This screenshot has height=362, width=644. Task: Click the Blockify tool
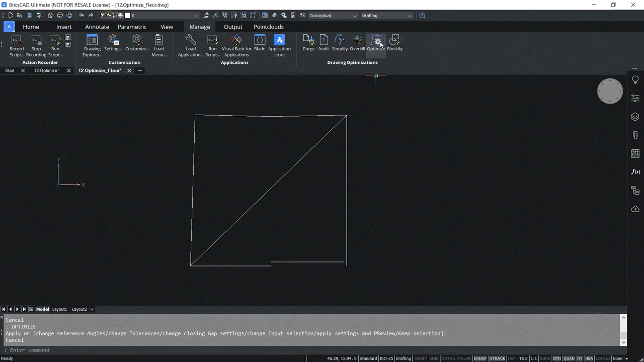(395, 43)
